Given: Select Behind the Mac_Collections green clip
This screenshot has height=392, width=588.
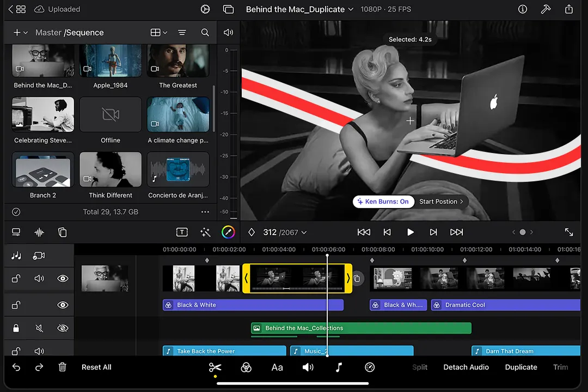Looking at the screenshot, I should coord(361,328).
